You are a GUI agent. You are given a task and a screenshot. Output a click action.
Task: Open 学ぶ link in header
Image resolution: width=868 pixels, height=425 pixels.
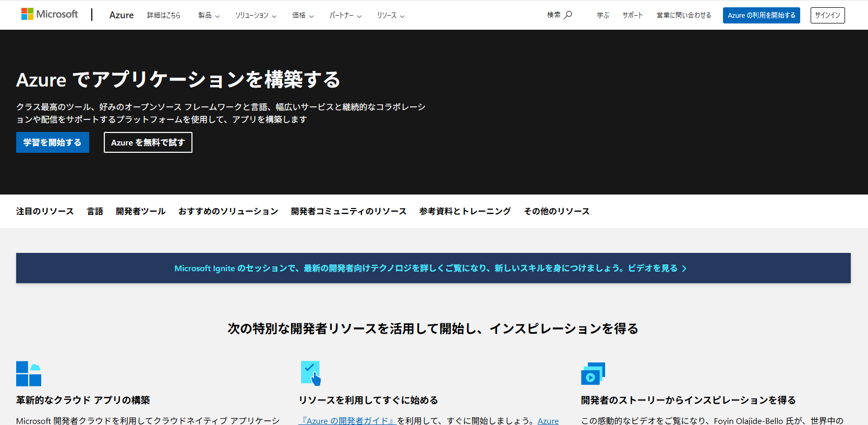point(603,15)
